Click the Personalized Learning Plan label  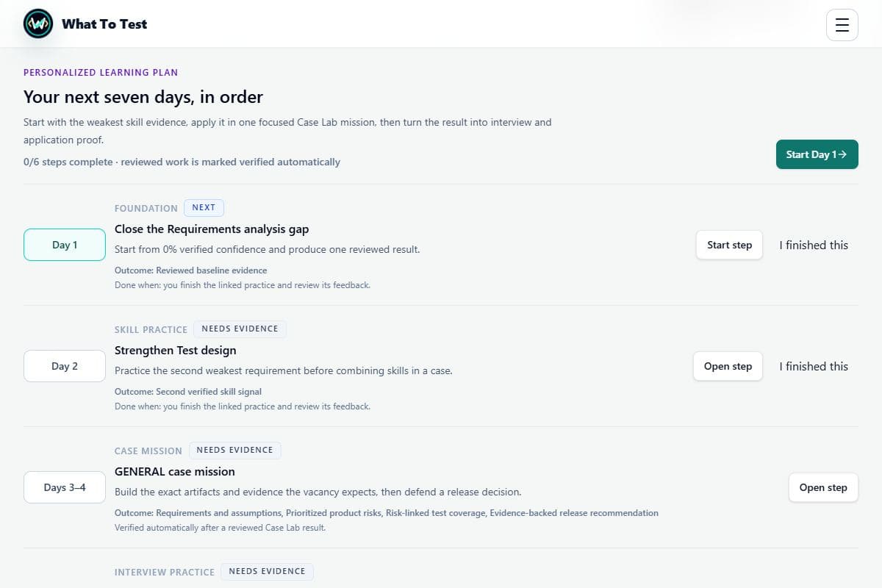coord(101,73)
